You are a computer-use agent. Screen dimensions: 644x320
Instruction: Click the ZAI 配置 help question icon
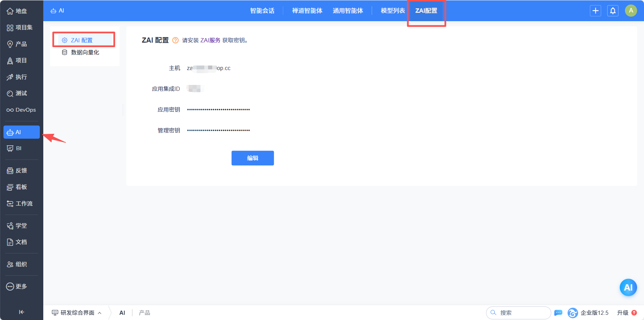click(x=176, y=40)
